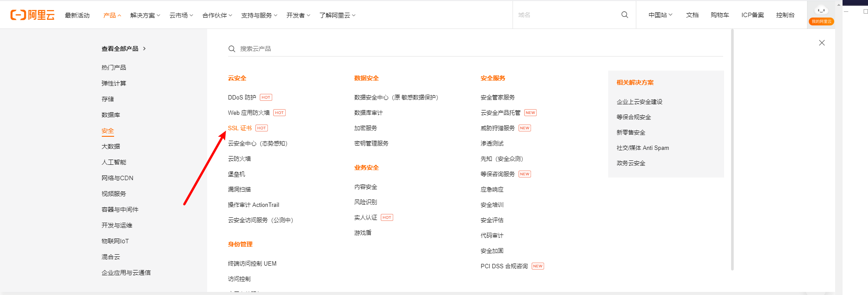Open DDoS 防护 product link

pyautogui.click(x=242, y=97)
